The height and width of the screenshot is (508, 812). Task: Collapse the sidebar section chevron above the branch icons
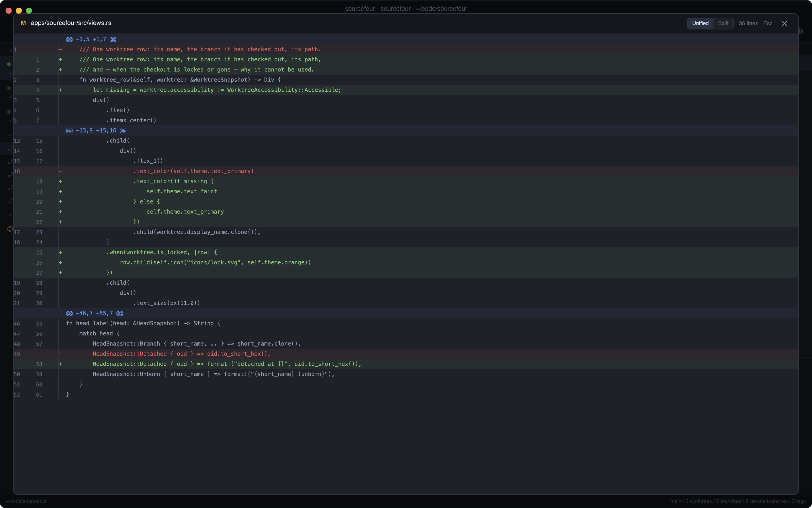point(10,136)
